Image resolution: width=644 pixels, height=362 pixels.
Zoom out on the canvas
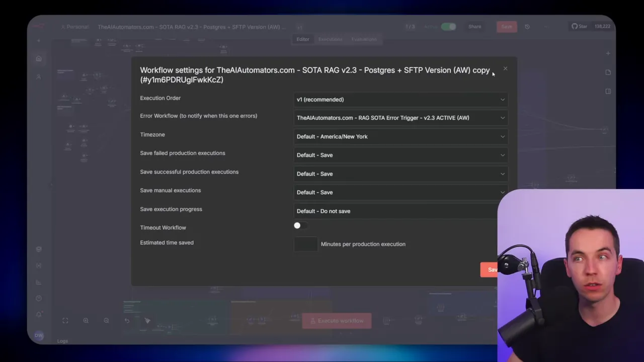point(106,321)
